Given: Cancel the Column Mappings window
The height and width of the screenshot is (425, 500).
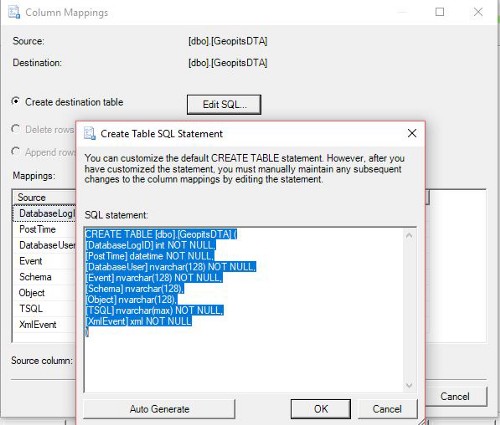Looking at the screenshot, I should click(x=455, y=396).
